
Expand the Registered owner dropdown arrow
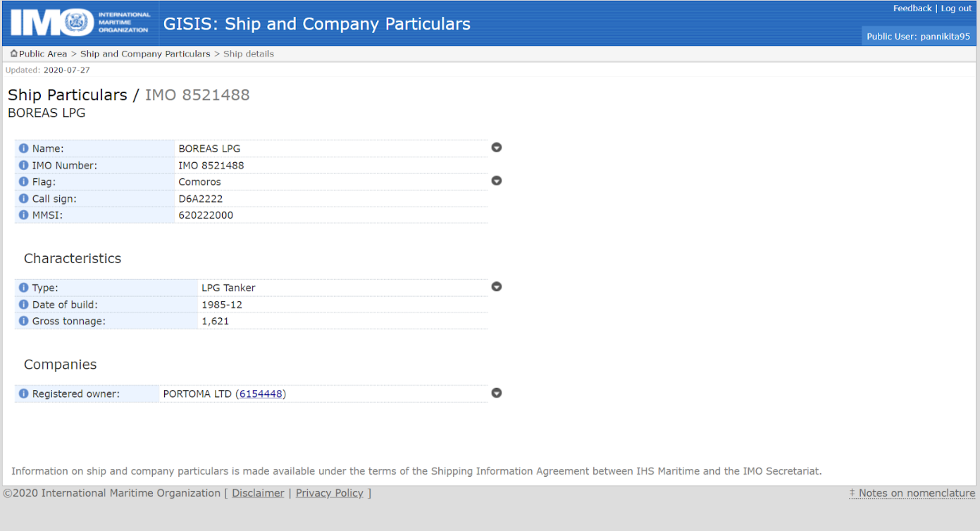[x=497, y=393]
